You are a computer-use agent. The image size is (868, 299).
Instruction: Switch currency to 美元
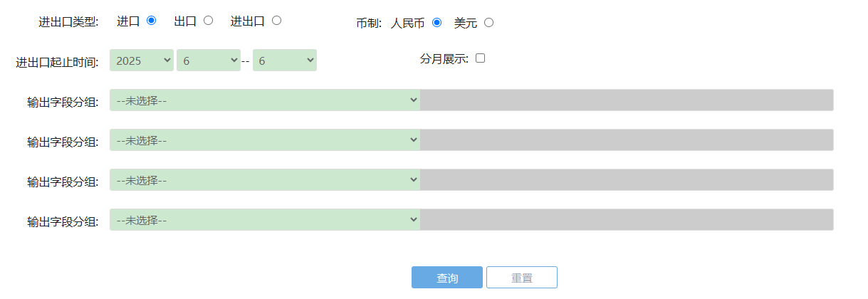pyautogui.click(x=488, y=22)
